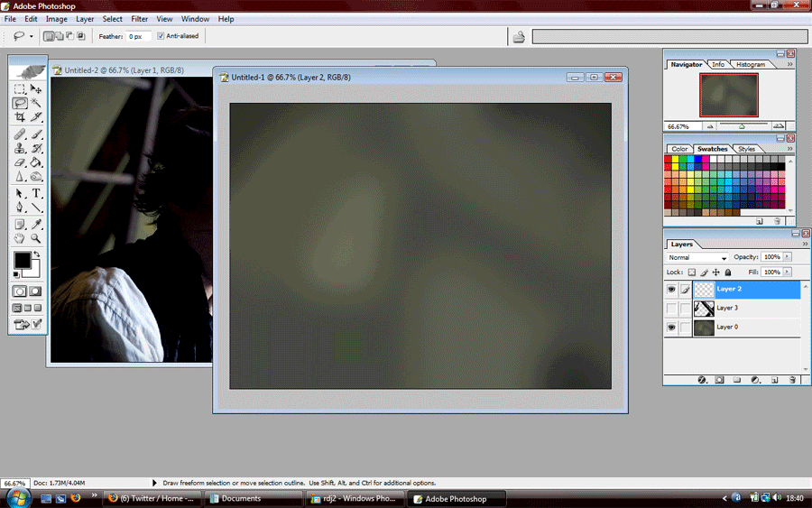812x508 pixels.
Task: Open the Fill slider arrow
Action: 787,272
